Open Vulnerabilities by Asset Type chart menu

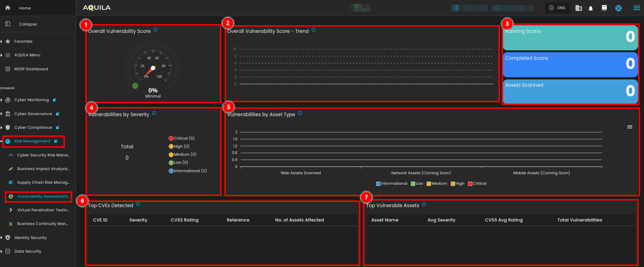(x=630, y=127)
